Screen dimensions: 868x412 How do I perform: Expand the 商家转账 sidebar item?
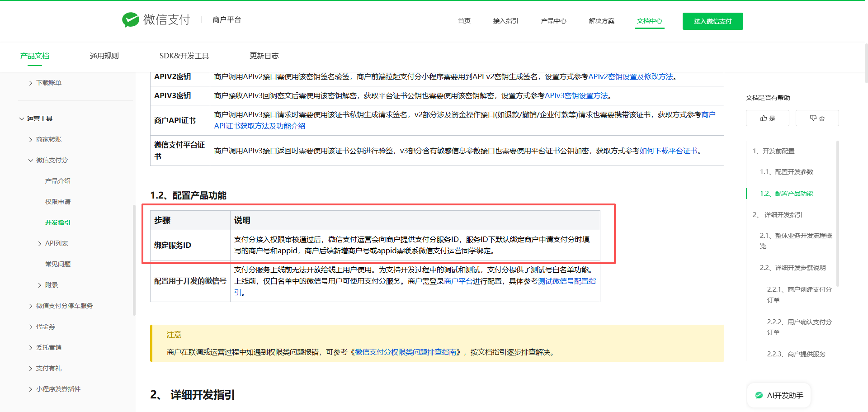pos(31,139)
